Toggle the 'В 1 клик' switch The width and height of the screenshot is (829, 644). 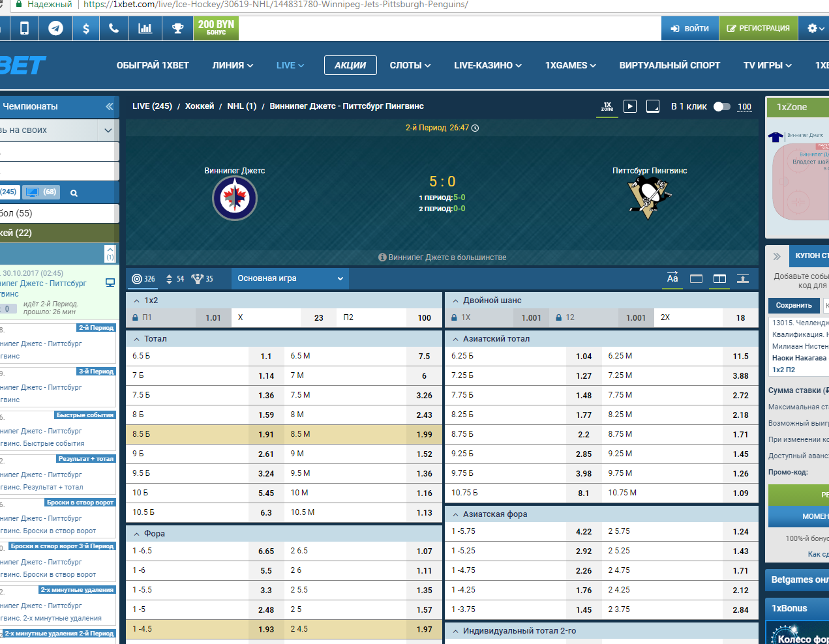[721, 106]
